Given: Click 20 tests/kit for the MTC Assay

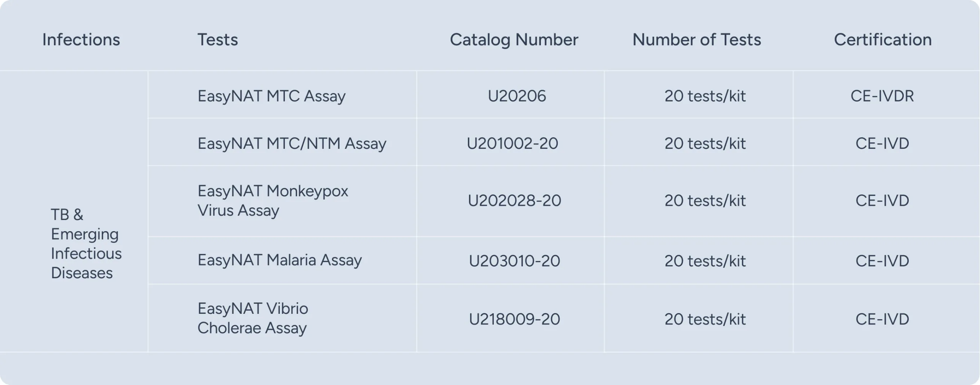Looking at the screenshot, I should click(705, 96).
